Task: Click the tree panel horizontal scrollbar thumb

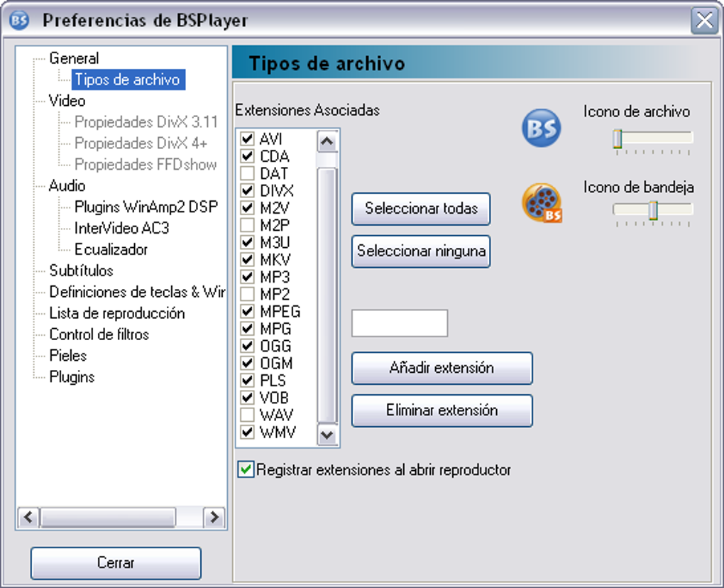Action: pos(108,517)
